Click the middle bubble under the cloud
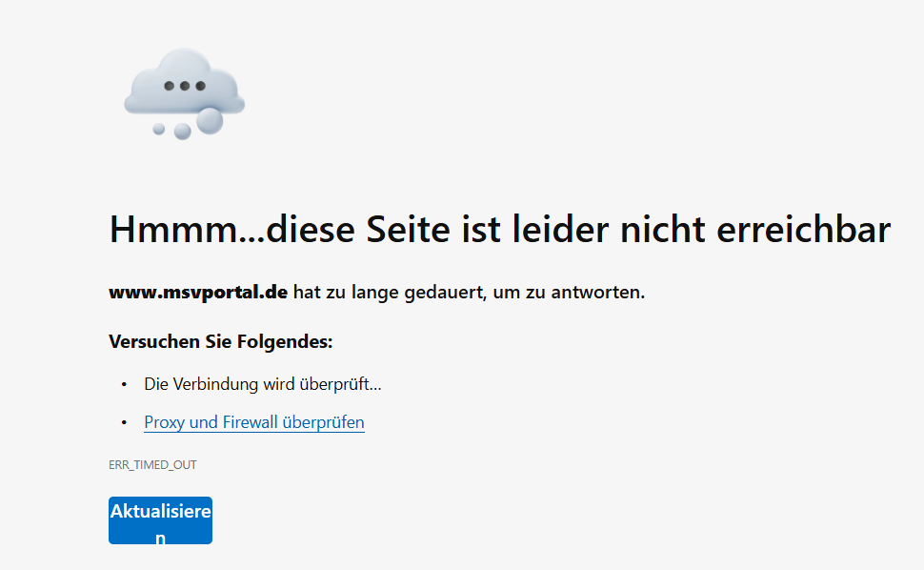Image resolution: width=924 pixels, height=570 pixels. pos(182,132)
